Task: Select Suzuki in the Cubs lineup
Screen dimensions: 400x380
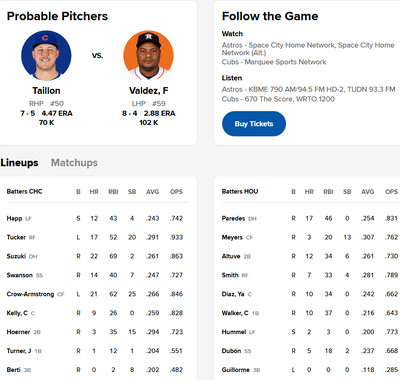Action: point(16,256)
